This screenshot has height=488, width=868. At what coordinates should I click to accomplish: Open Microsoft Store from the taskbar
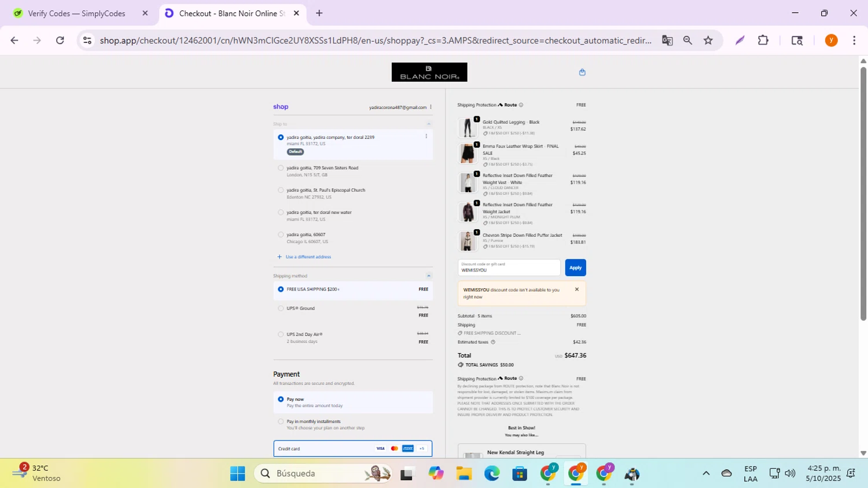[x=520, y=474]
